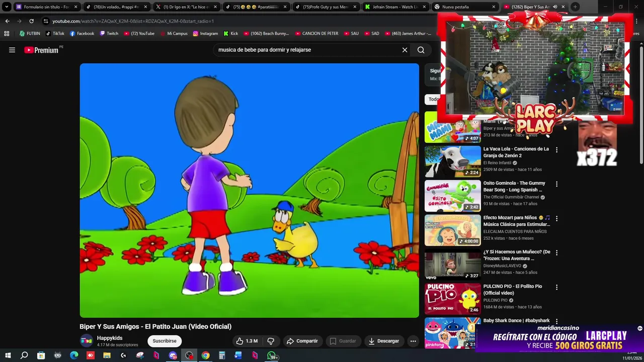644x362 pixels.
Task: Open Baby Shark Dance video title
Action: [516, 320]
